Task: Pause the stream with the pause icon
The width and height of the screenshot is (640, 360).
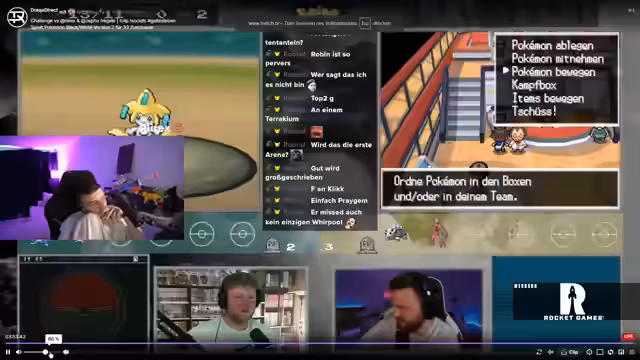Action: click(8, 352)
